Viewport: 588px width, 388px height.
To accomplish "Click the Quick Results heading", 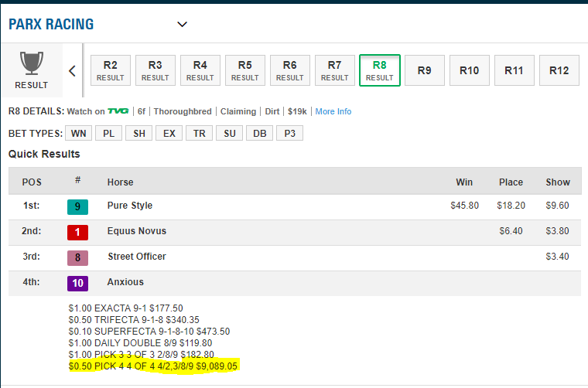I will (44, 155).
